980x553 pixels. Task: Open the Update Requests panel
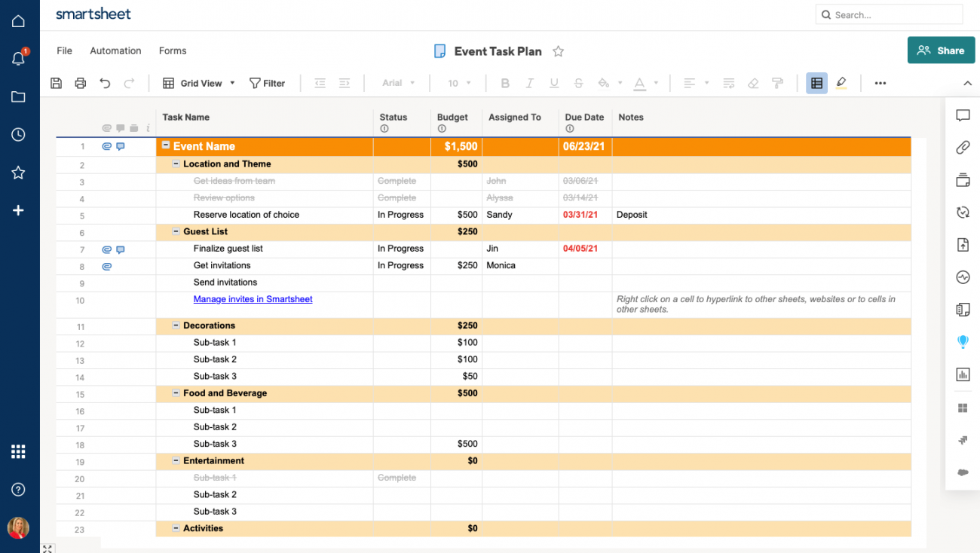(963, 212)
